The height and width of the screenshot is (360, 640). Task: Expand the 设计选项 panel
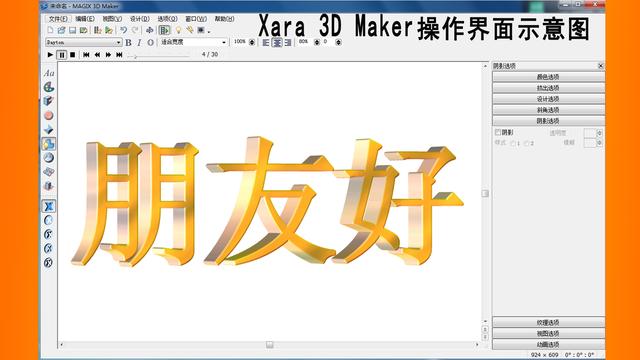coord(548,99)
